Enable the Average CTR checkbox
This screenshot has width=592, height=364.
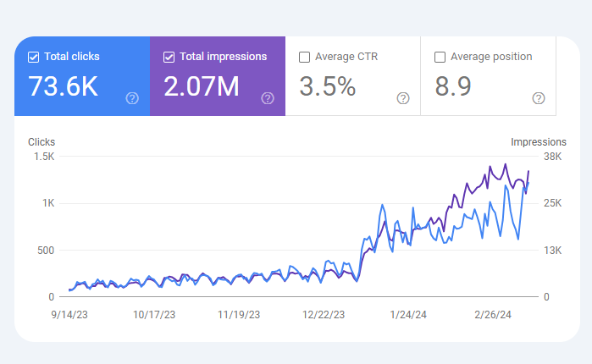[x=305, y=58]
